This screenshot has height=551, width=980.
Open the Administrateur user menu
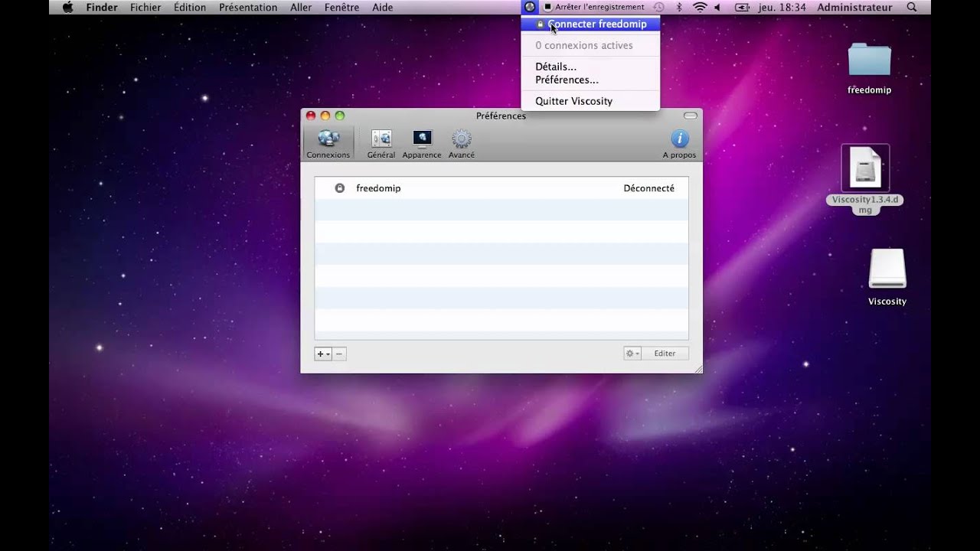(x=854, y=7)
